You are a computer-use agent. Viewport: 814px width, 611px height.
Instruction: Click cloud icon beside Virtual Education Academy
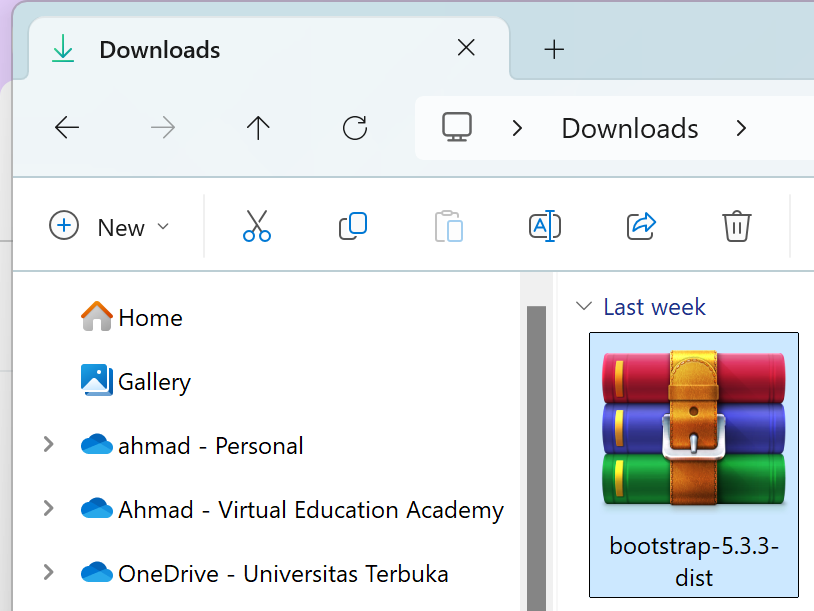tap(97, 508)
